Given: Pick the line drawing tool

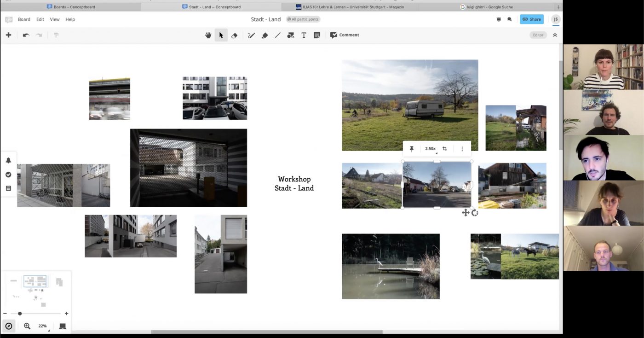Looking at the screenshot, I should 277,35.
